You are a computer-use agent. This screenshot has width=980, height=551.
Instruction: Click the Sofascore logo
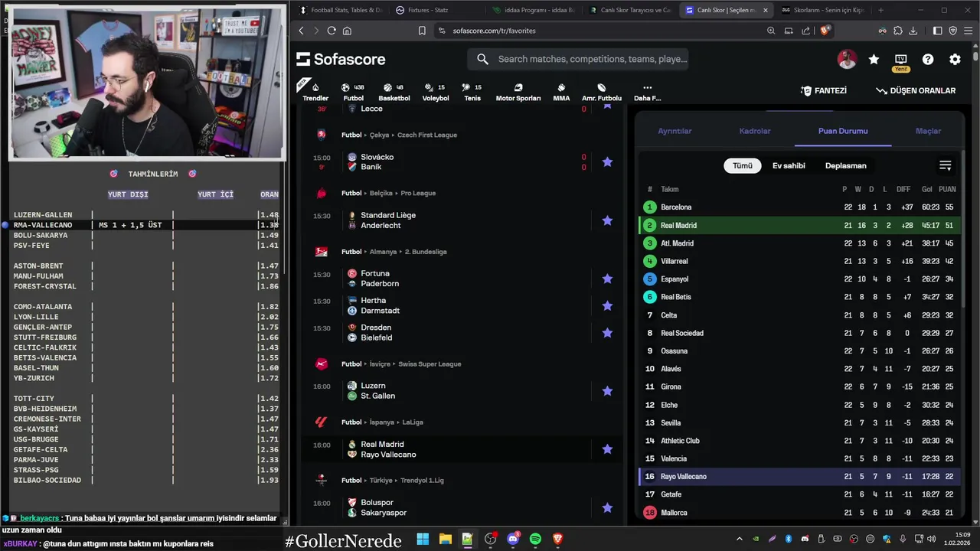[x=341, y=59]
